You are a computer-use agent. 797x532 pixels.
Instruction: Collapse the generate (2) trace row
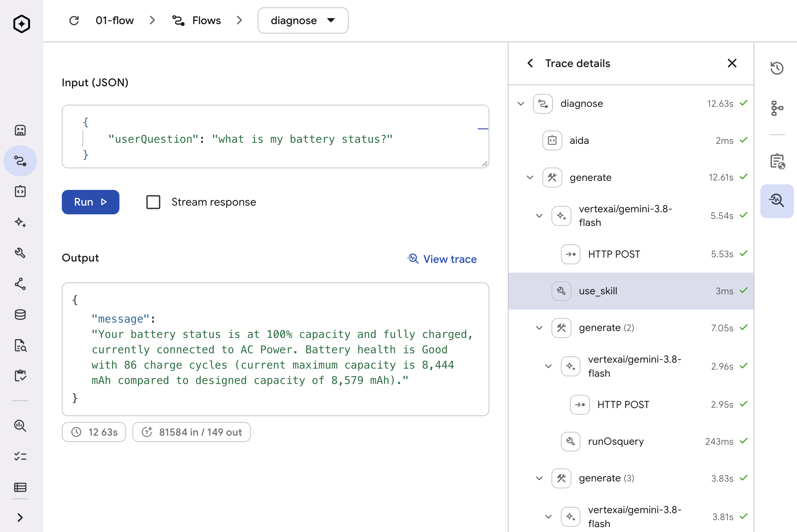539,328
